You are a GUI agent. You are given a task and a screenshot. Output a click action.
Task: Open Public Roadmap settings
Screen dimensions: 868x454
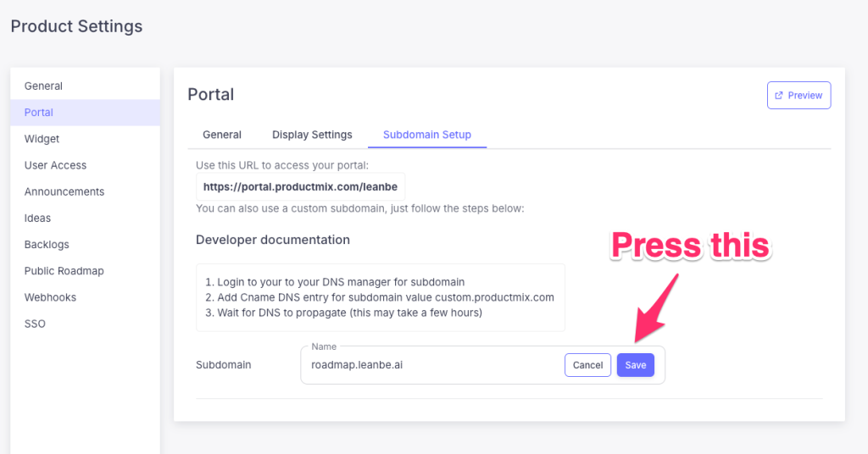pos(64,271)
